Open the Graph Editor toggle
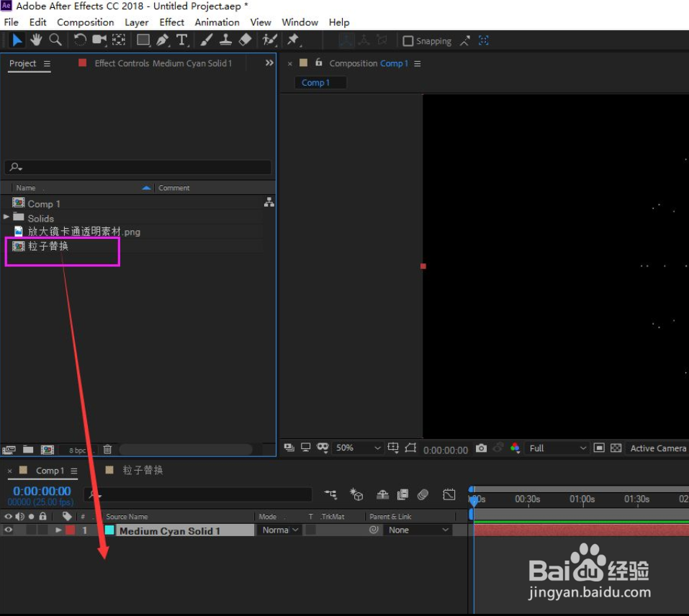Viewport: 689px width, 616px height. click(449, 495)
